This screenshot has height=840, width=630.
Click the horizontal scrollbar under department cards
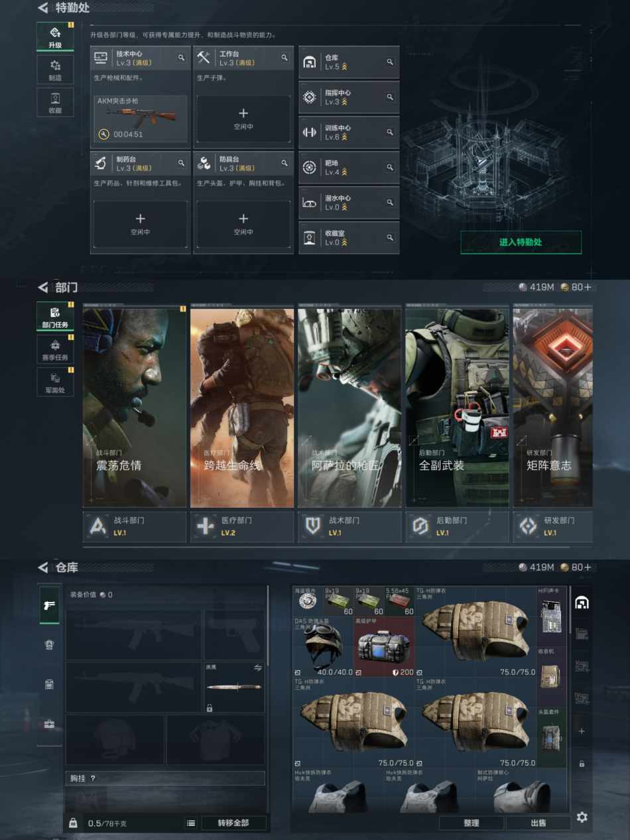[325, 547]
